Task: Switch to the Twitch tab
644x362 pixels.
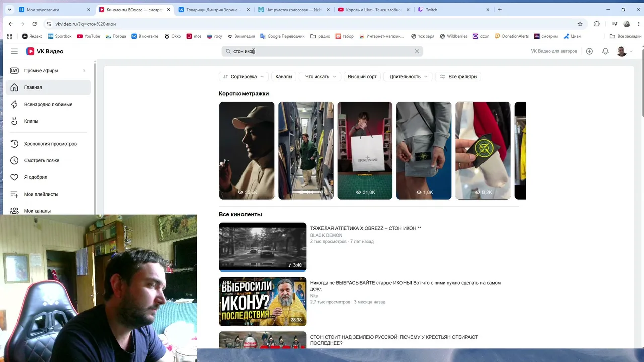Action: tap(453, 10)
